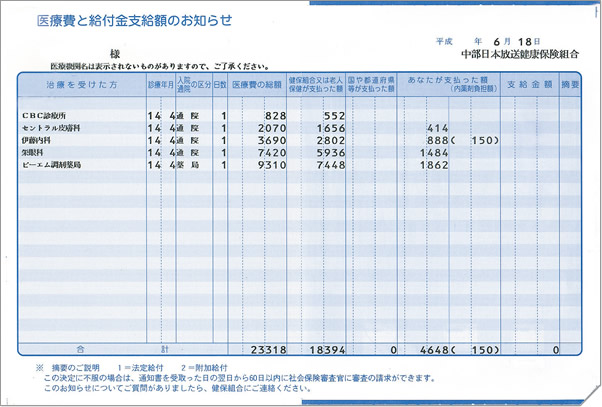Select the 治療を受けた方 column header

(80, 85)
